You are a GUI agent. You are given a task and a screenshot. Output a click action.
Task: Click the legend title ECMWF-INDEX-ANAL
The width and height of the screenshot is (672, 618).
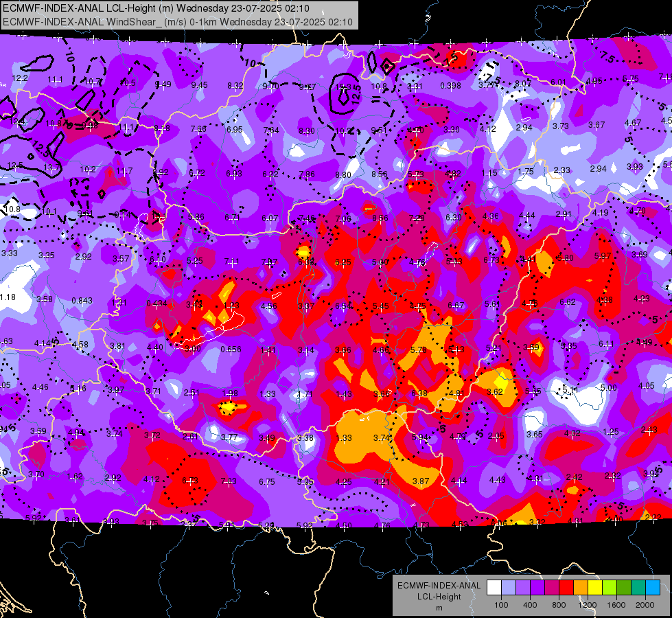[x=439, y=586]
